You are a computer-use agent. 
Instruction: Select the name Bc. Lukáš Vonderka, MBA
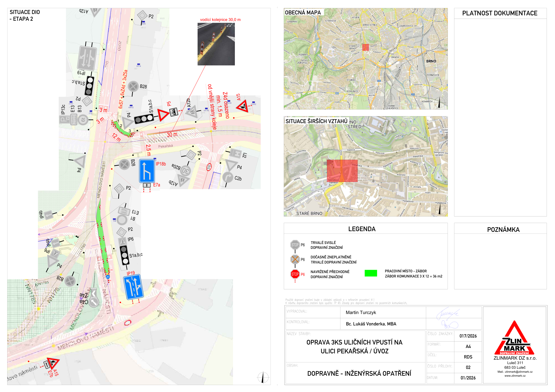tap(371, 324)
